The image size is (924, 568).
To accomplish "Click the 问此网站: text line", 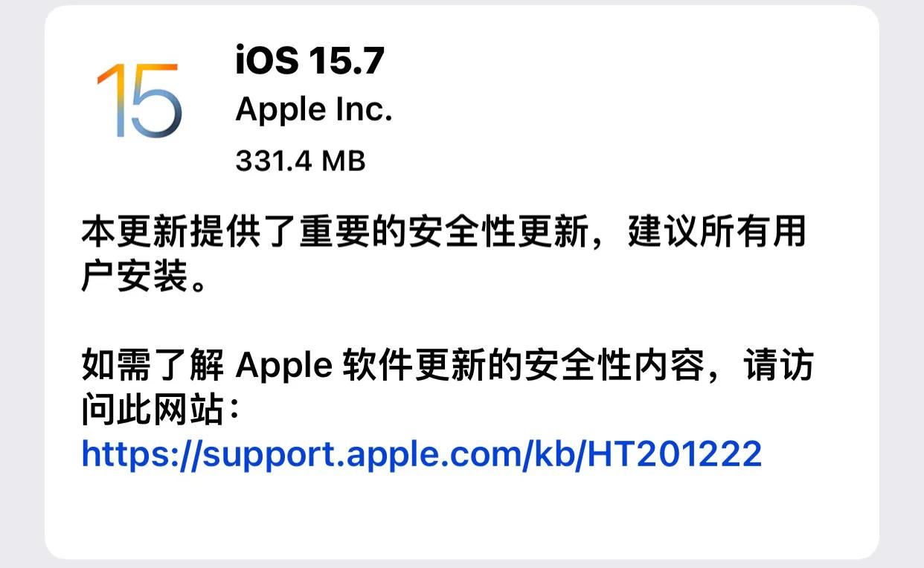I will (x=161, y=409).
